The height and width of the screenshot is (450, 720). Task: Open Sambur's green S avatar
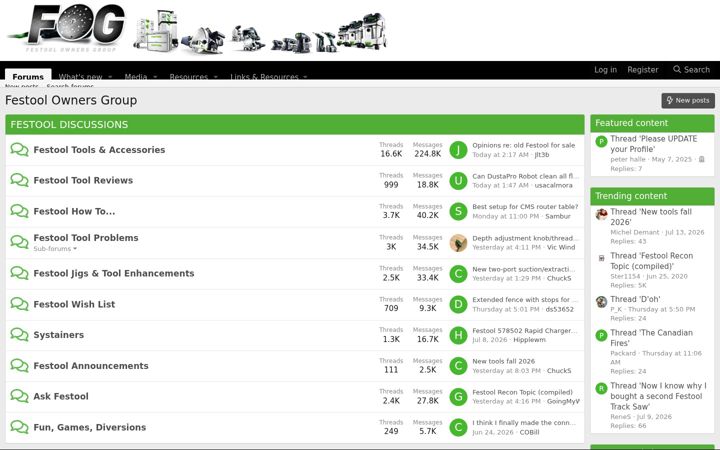tap(458, 212)
